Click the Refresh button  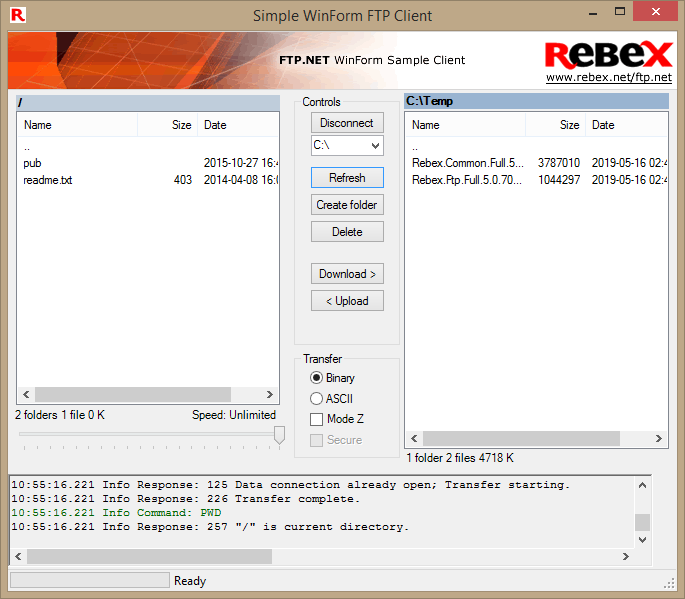(347, 178)
